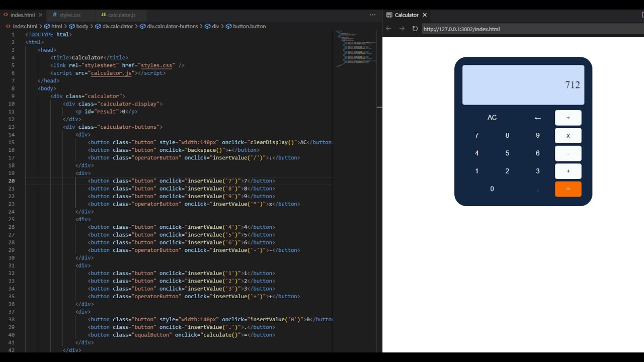Click calculator digit 9 button
This screenshot has height=362, width=644.
click(537, 135)
